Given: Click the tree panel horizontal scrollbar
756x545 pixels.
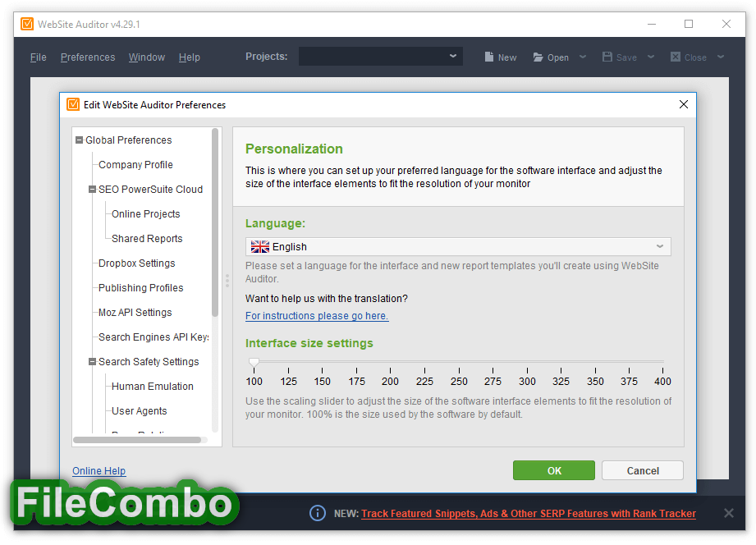Looking at the screenshot, I should (137, 440).
